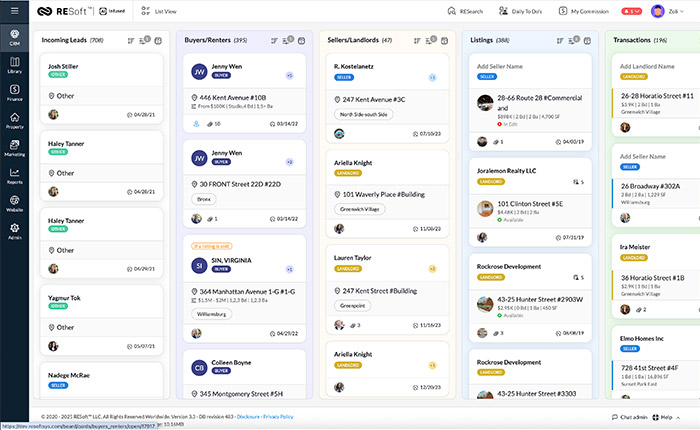Image resolution: width=700 pixels, height=430 pixels.
Task: Click the JW avatar on 446 Kent Avenue card
Action: point(199,71)
